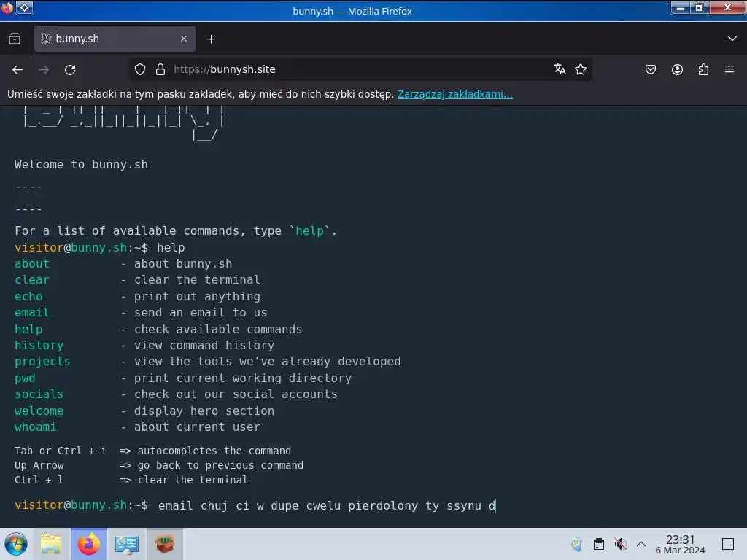
Task: Close the bunny.sh tab
Action: pyautogui.click(x=184, y=39)
